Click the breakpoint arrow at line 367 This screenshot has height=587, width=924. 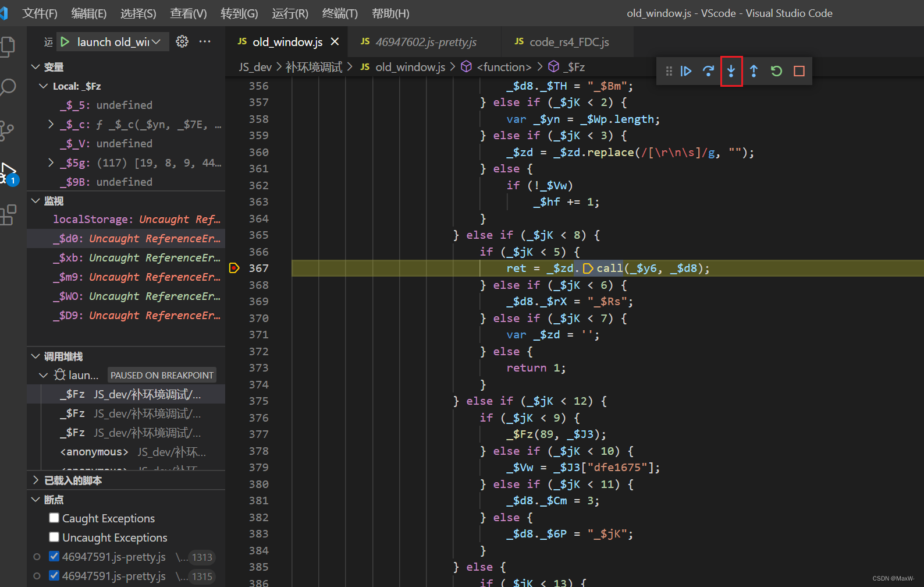coord(234,268)
